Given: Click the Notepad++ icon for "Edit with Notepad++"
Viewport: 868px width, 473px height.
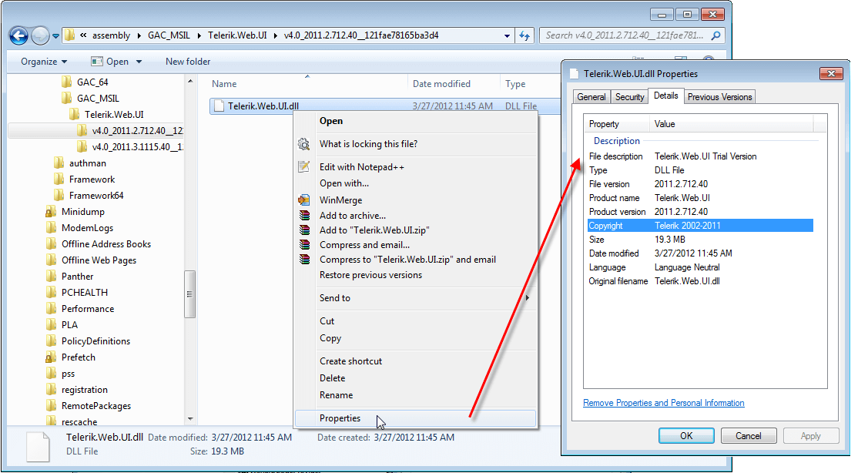Looking at the screenshot, I should (x=304, y=166).
